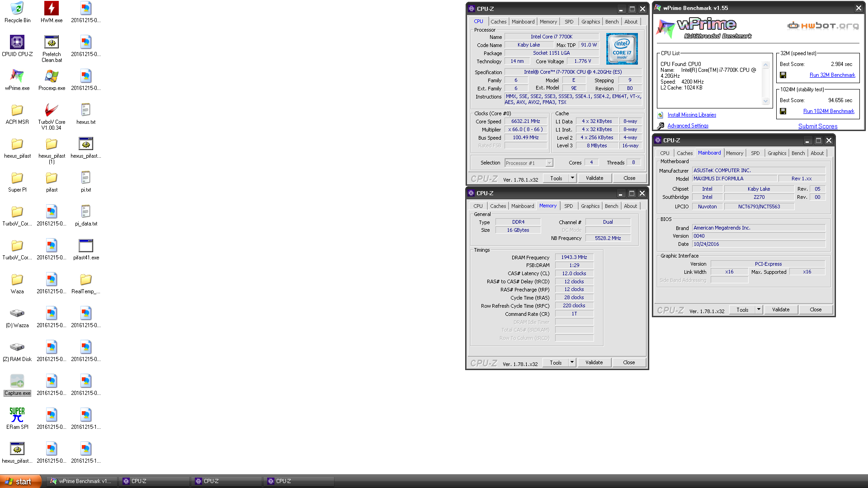Image resolution: width=868 pixels, height=488 pixels.
Task: Open the pifast folder on the desktop
Action: (52, 182)
